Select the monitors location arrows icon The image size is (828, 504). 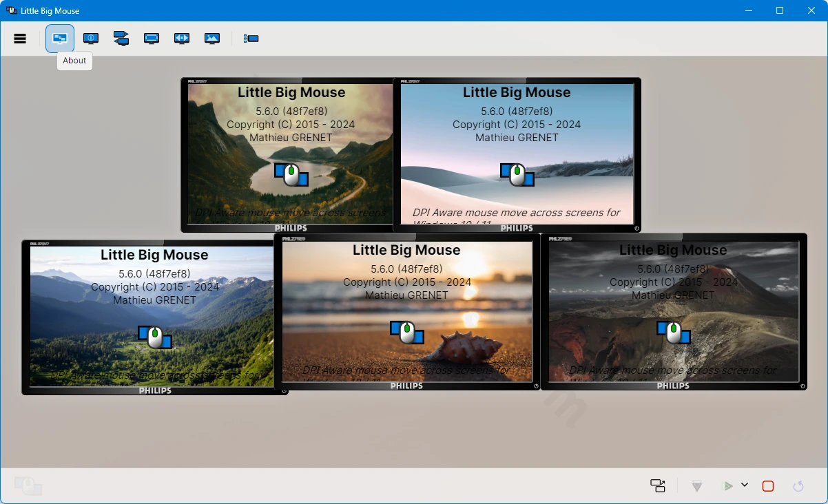121,39
